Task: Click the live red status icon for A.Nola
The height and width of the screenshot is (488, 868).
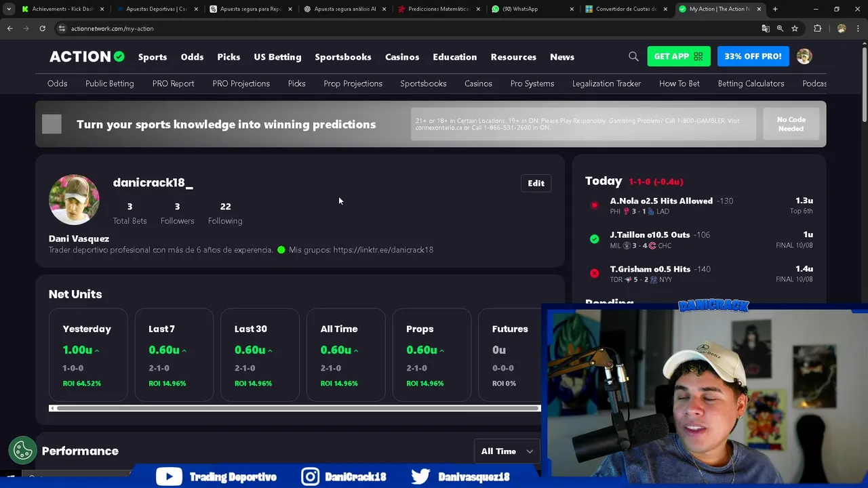Action: (595, 205)
